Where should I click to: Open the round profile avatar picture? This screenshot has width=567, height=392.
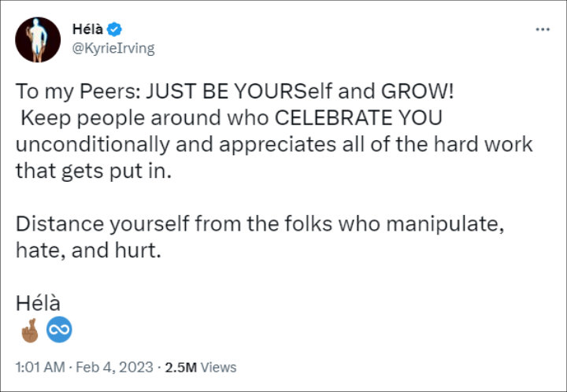pyautogui.click(x=38, y=39)
